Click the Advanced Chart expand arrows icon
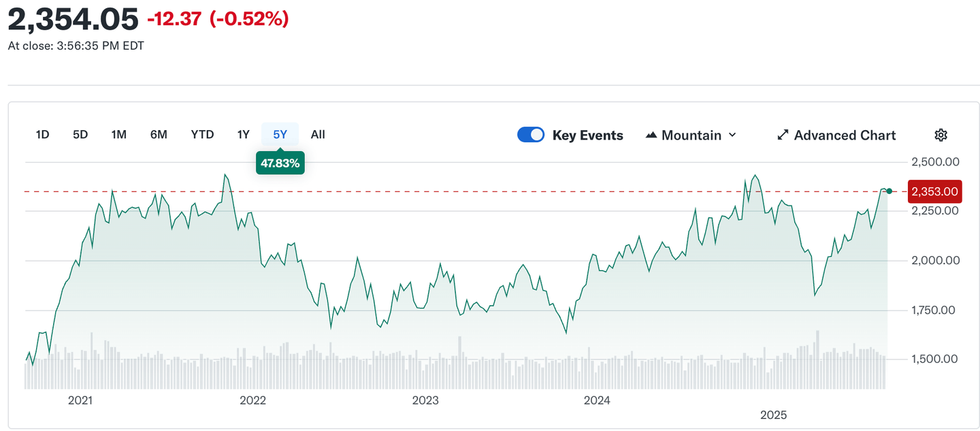The height and width of the screenshot is (431, 980). (783, 135)
